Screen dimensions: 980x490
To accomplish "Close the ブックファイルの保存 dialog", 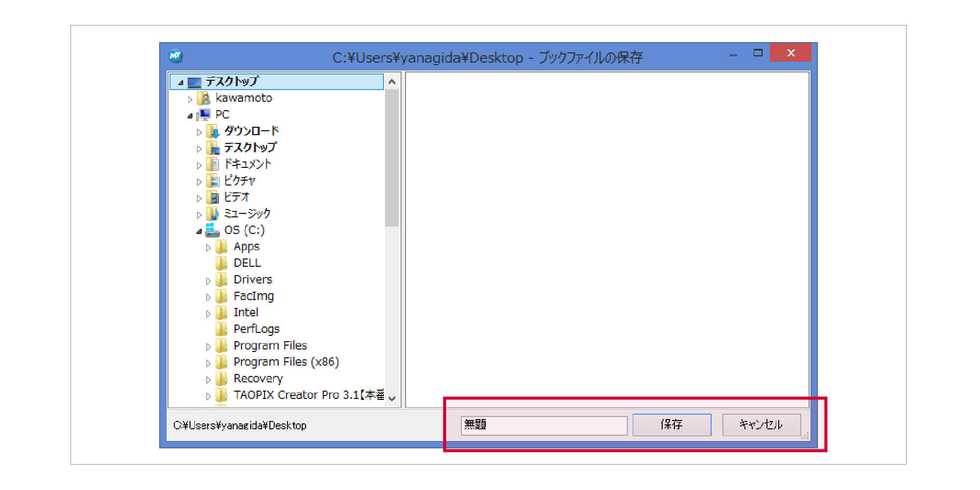I will [x=790, y=52].
